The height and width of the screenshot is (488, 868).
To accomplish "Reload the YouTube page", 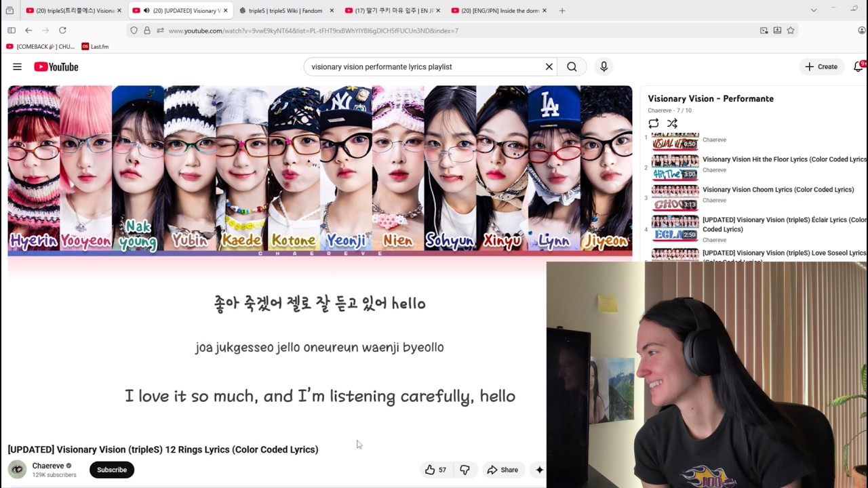I will click(62, 30).
